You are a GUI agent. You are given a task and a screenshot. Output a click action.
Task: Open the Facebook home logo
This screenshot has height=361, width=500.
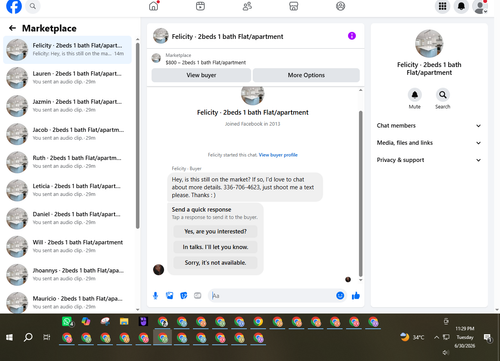pos(14,6)
